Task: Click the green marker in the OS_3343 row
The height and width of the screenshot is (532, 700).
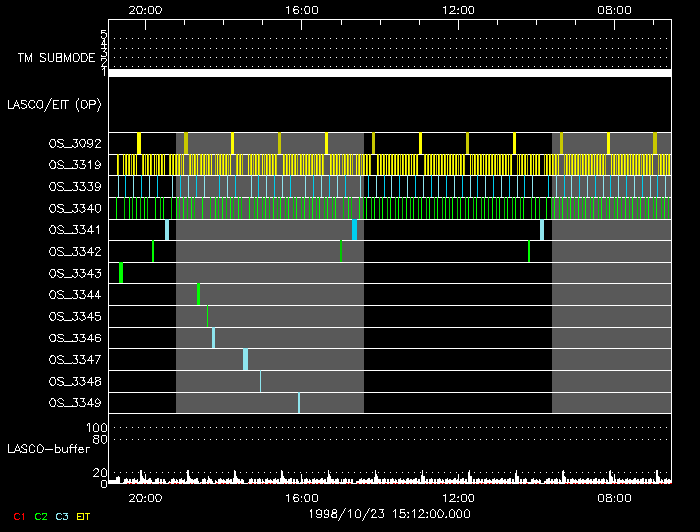Action: pyautogui.click(x=121, y=273)
